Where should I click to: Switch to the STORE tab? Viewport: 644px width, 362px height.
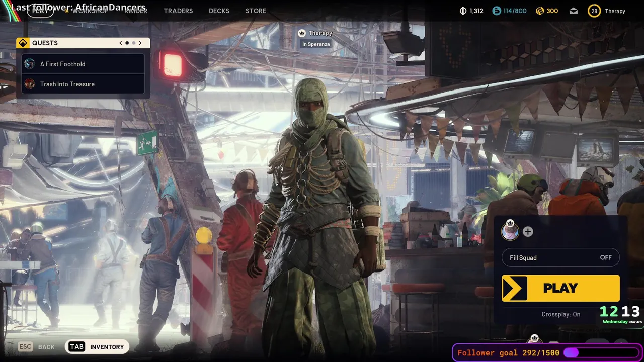(x=256, y=11)
